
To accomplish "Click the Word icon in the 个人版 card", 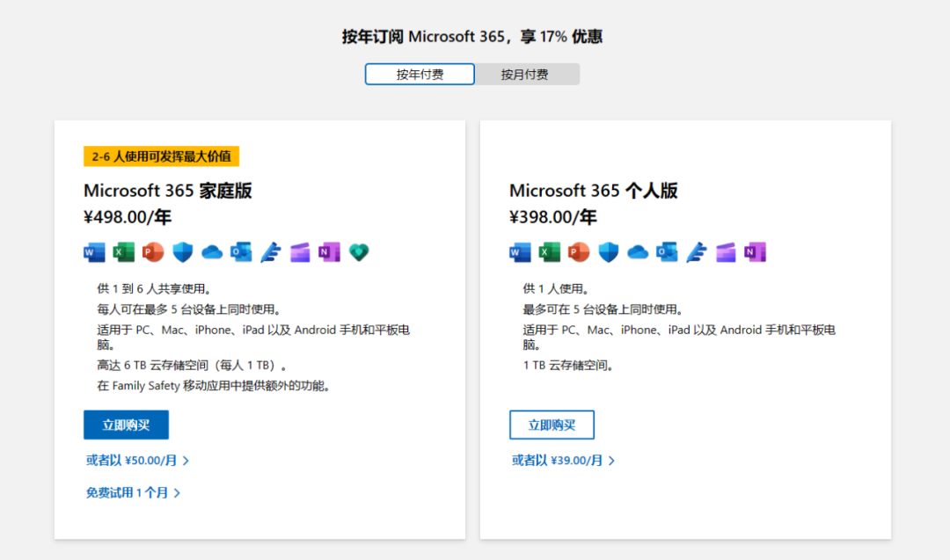I will [521, 251].
